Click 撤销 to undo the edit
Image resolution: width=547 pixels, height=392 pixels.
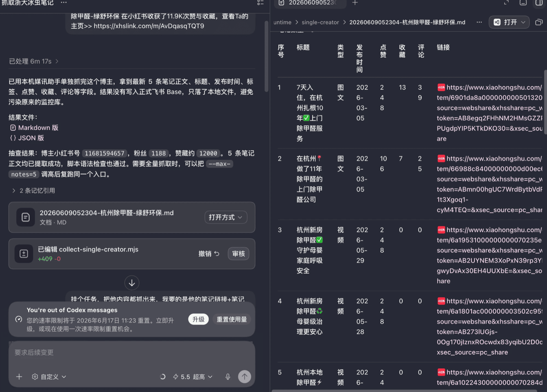(209, 254)
